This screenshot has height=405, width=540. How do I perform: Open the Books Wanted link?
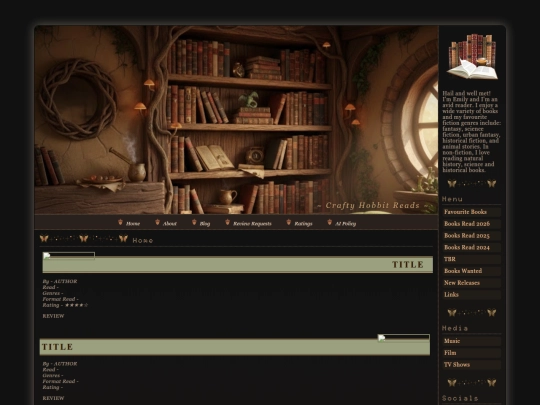[x=471, y=271]
